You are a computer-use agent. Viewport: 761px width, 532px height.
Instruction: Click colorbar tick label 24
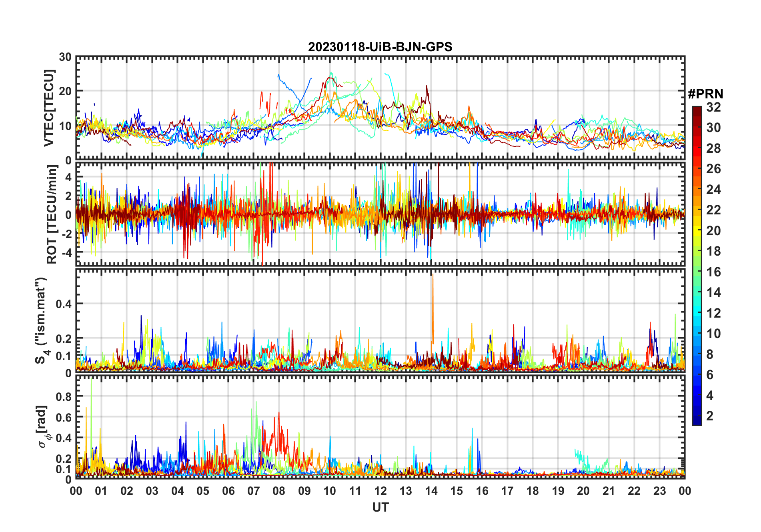(x=713, y=190)
